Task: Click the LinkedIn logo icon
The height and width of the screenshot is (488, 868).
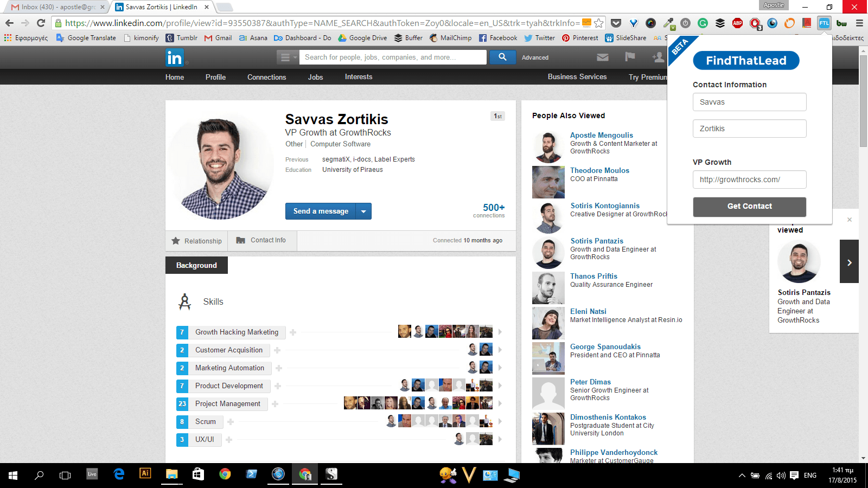Action: (175, 57)
